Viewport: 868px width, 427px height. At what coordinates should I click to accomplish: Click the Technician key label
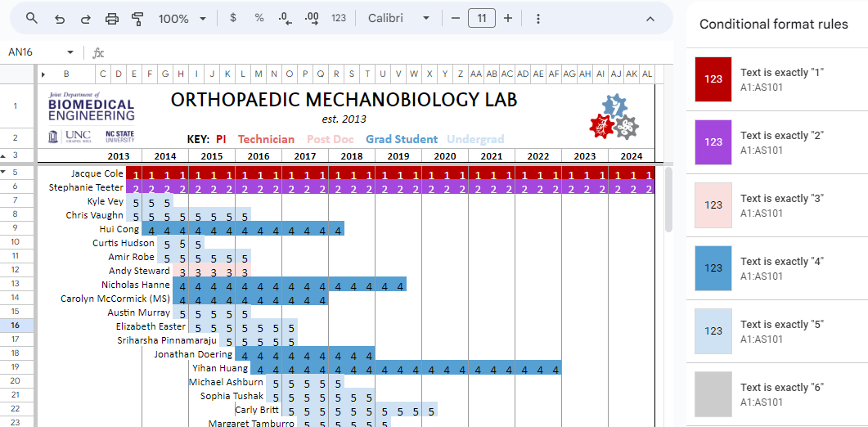pos(266,140)
